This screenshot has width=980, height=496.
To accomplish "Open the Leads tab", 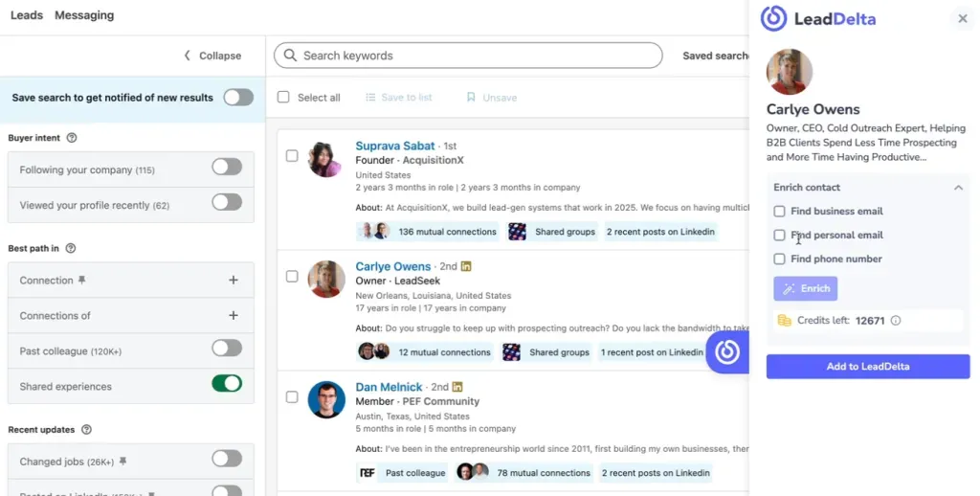I will pos(27,15).
